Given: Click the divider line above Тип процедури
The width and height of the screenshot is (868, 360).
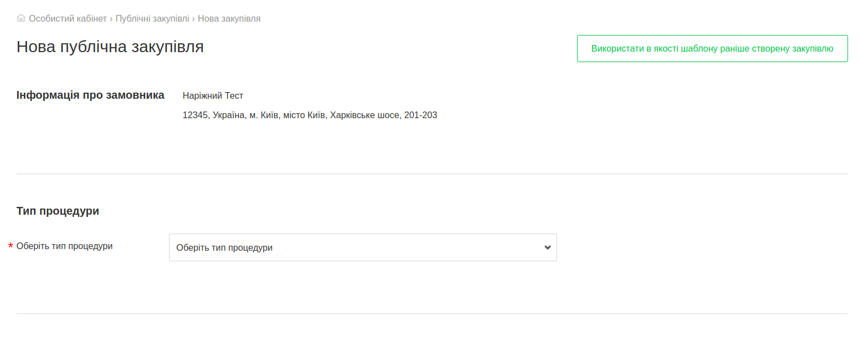Looking at the screenshot, I should pos(432,174).
